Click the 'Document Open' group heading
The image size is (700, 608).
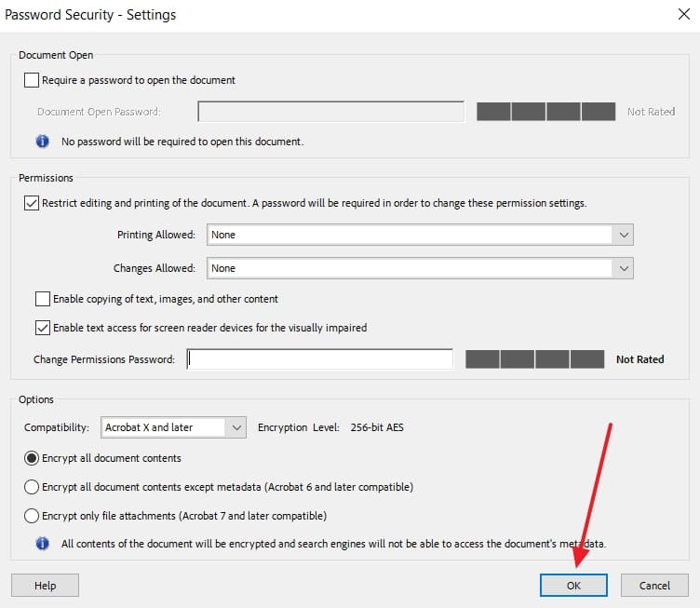56,55
